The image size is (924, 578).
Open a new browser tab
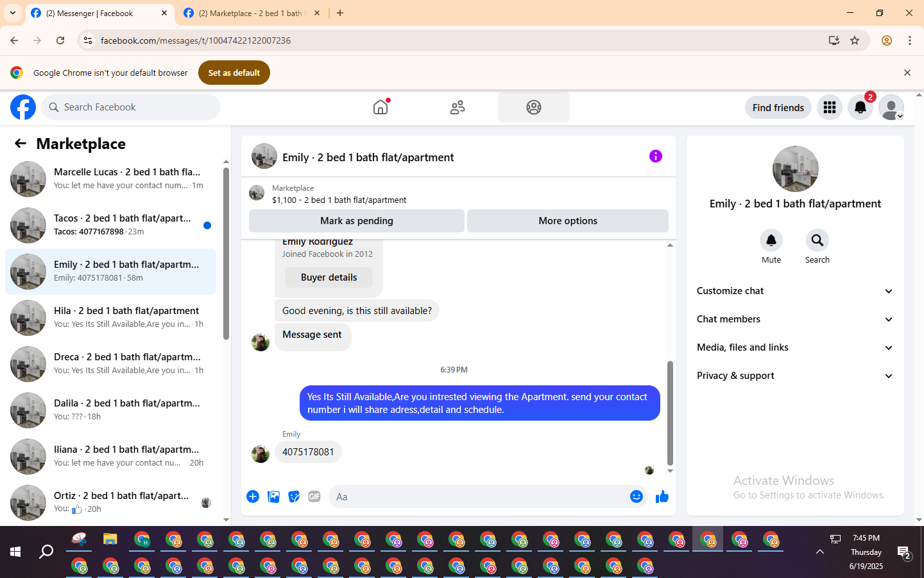(x=340, y=13)
